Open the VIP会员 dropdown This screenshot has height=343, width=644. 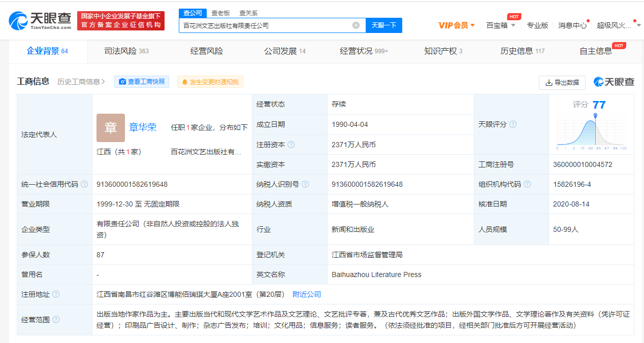coord(457,25)
